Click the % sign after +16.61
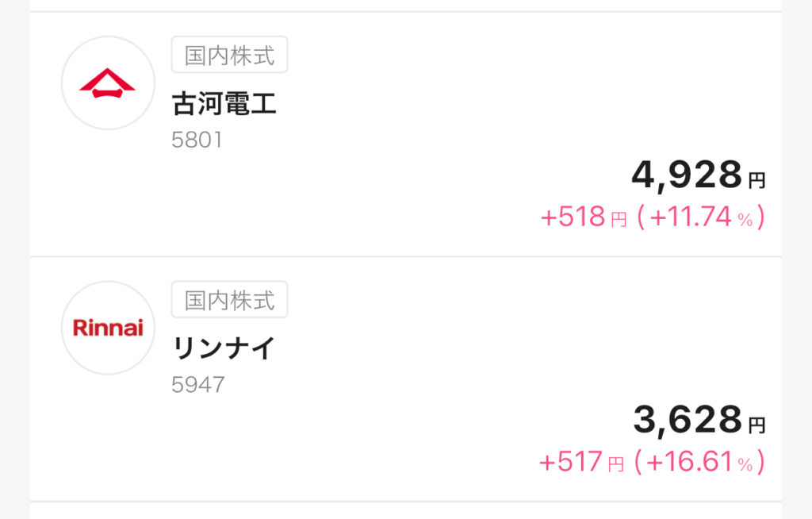 click(x=745, y=464)
